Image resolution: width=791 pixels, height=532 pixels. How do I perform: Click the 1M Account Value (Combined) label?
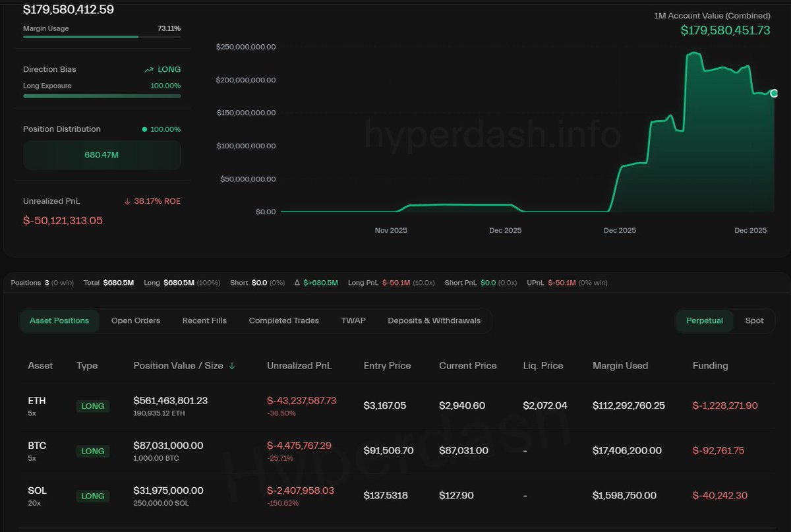[x=712, y=15]
